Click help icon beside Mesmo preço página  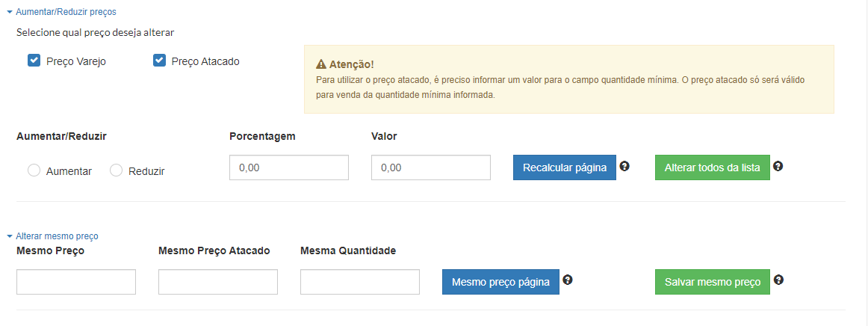tap(568, 280)
